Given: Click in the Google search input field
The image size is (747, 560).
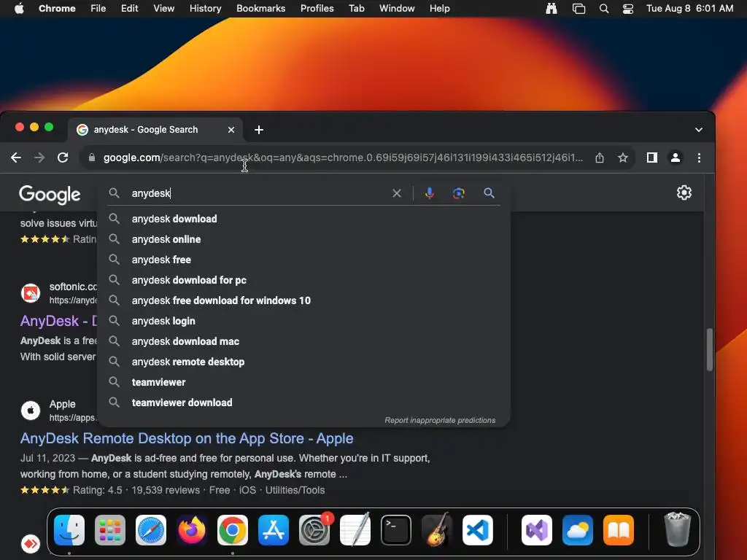Looking at the screenshot, I should tap(260, 193).
